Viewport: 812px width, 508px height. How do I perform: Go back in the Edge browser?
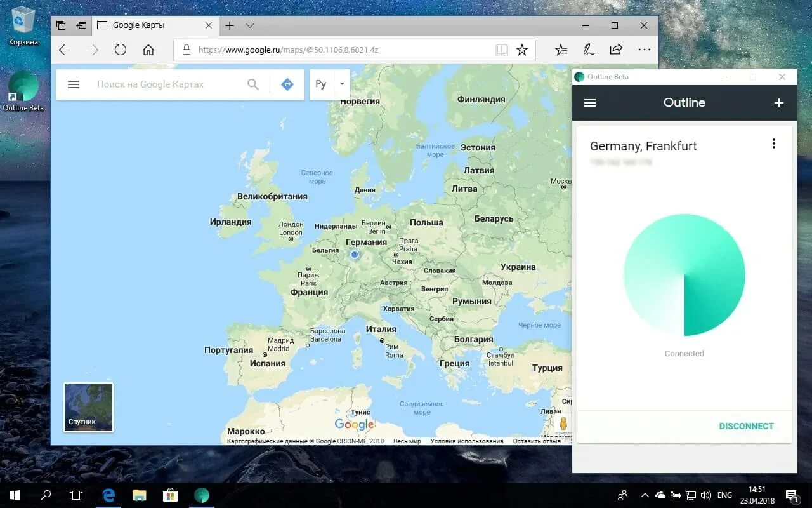point(65,50)
